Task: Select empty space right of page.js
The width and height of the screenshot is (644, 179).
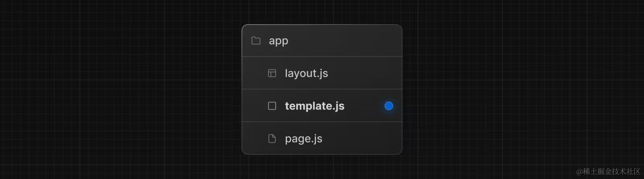Action: pos(362,138)
